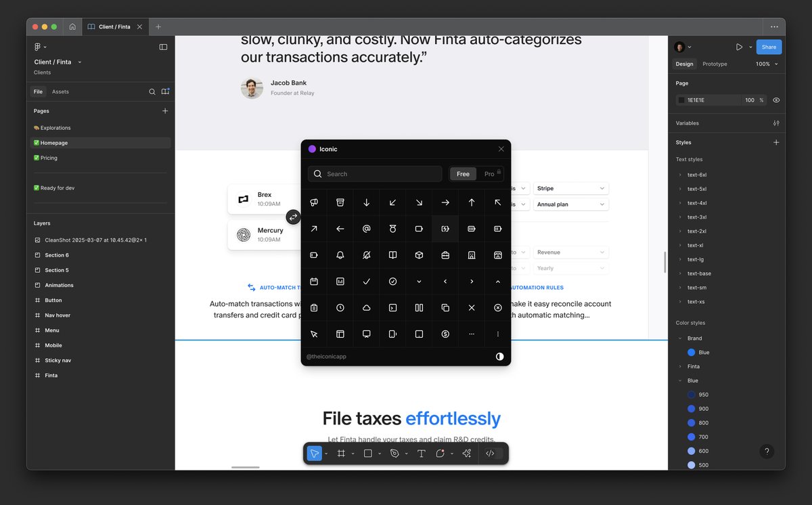Open the help question mark button

point(767,451)
